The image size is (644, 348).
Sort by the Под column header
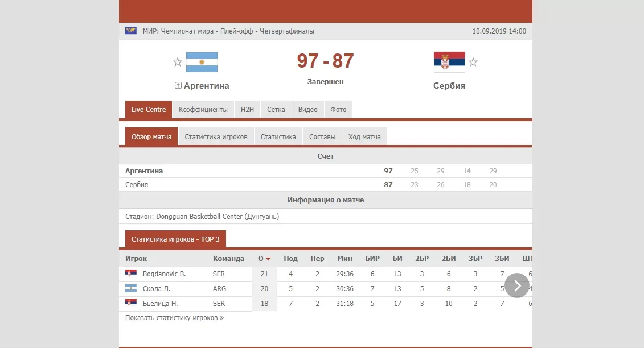pyautogui.click(x=290, y=259)
